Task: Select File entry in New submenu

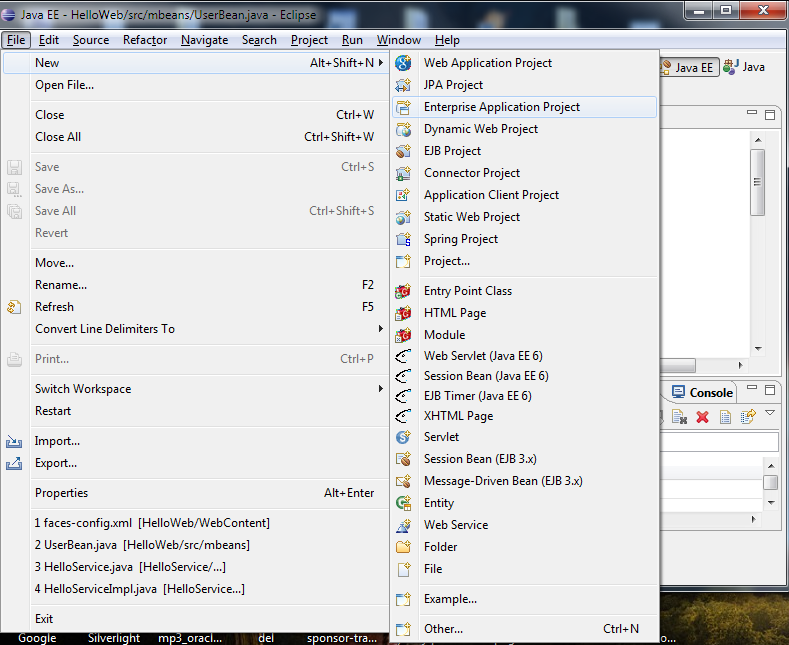Action: click(x=524, y=569)
